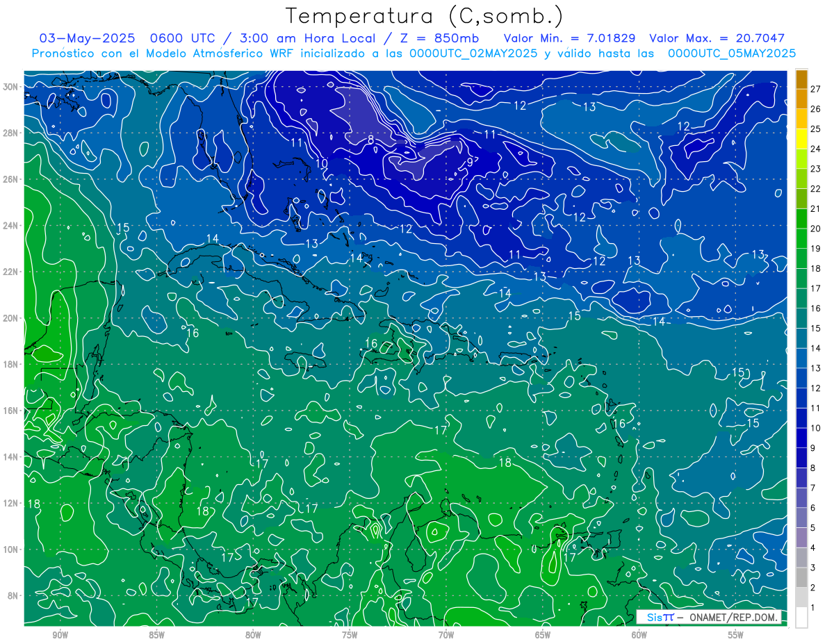
Task: Click the SisTT ONAMET/REP.DOM. logo box
Action: 709,617
